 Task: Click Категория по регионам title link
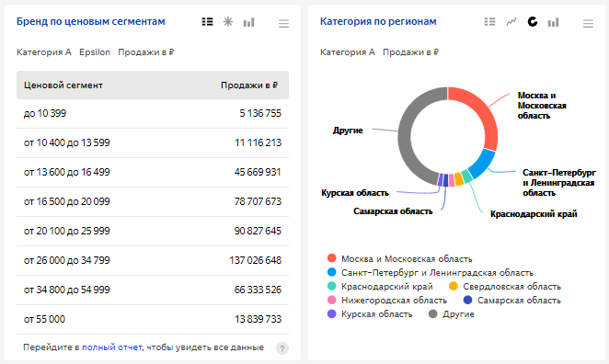pyautogui.click(x=378, y=21)
